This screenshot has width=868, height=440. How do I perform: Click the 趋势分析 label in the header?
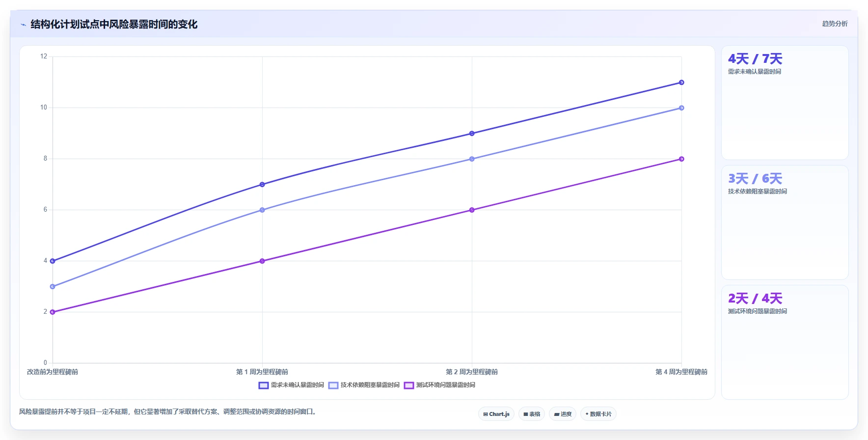tap(835, 24)
